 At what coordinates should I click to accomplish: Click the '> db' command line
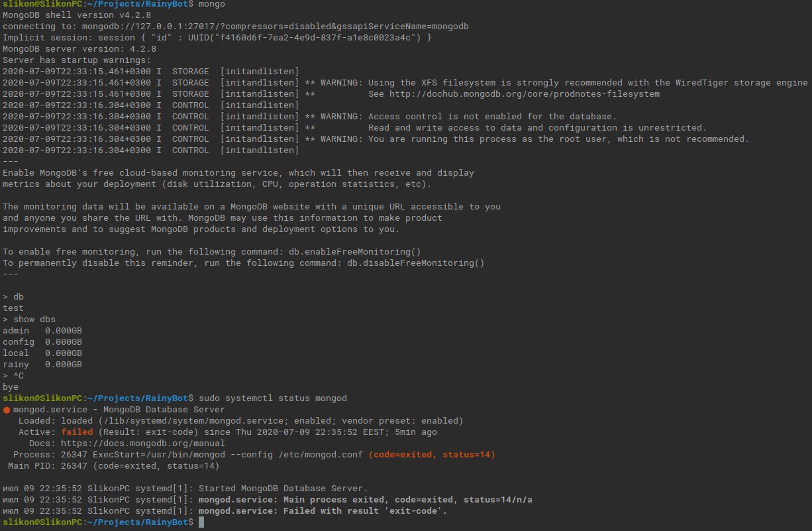tap(13, 297)
